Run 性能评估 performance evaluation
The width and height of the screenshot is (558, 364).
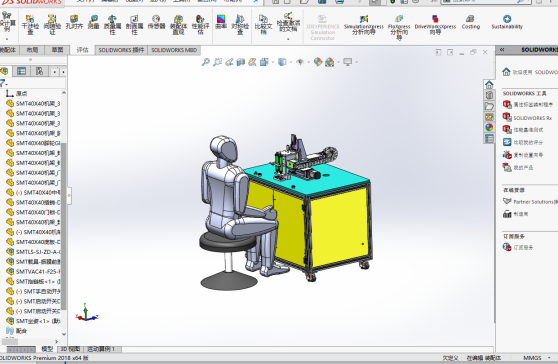coord(200,25)
